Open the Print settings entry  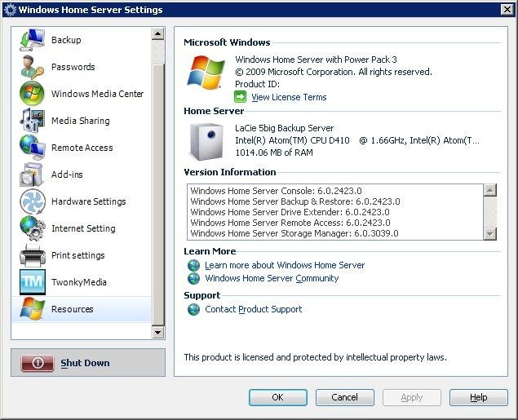click(82, 255)
